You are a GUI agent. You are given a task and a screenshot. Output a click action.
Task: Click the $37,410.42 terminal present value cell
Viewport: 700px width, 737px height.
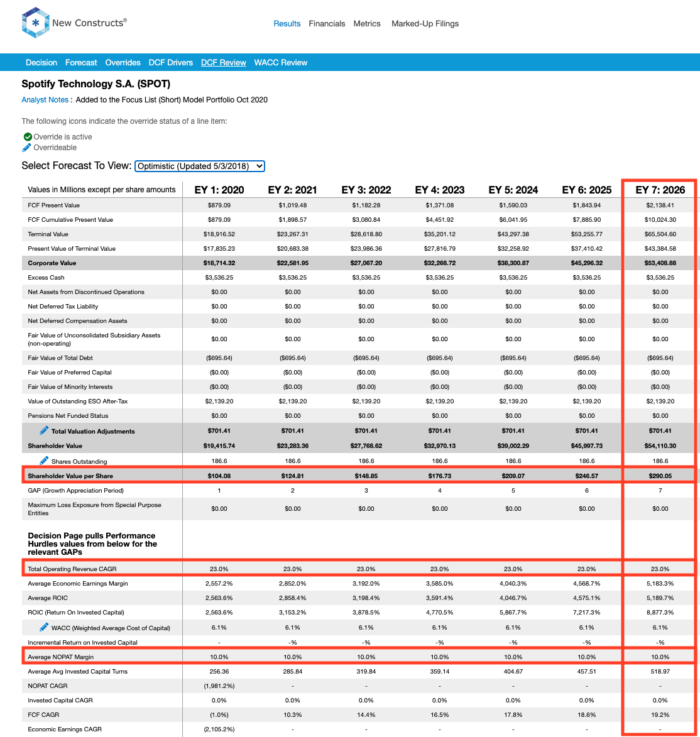click(587, 249)
